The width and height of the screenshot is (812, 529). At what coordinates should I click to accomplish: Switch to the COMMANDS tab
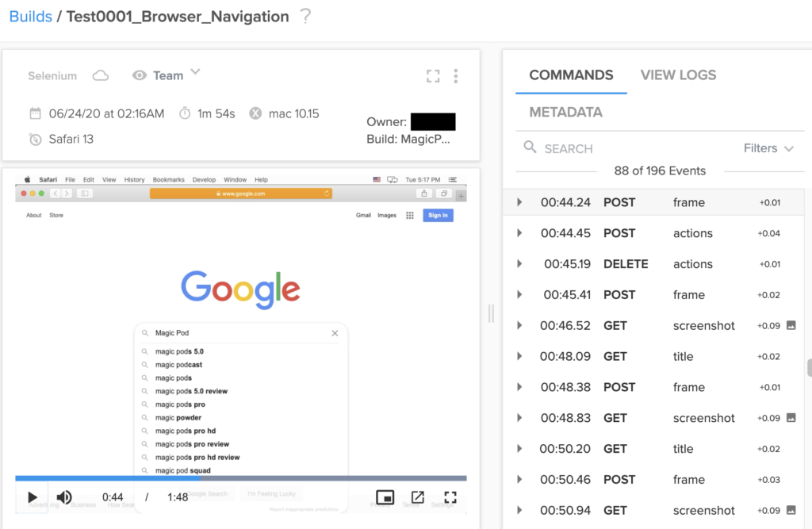[571, 75]
